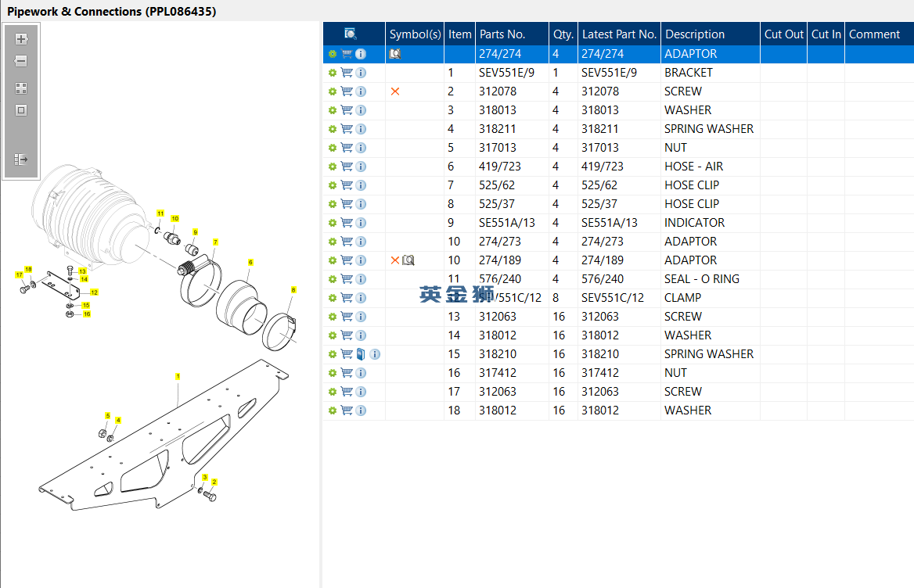Click the info icon on the highlighted 274/274 row
914x588 pixels.
361,53
